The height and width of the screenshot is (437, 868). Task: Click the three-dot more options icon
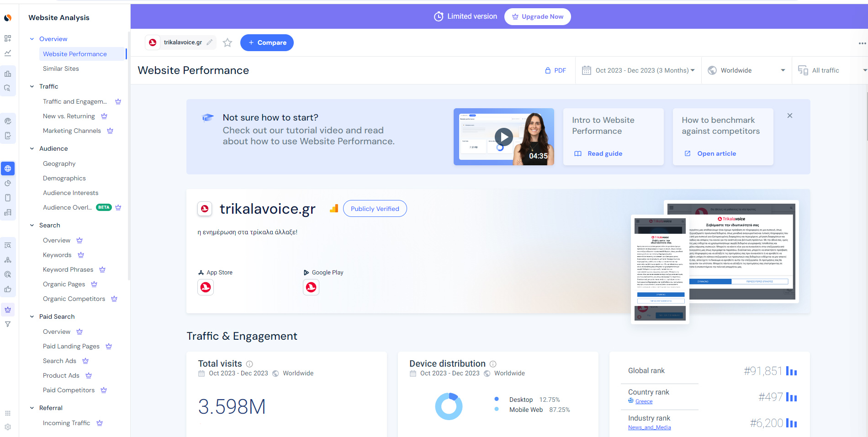[862, 43]
